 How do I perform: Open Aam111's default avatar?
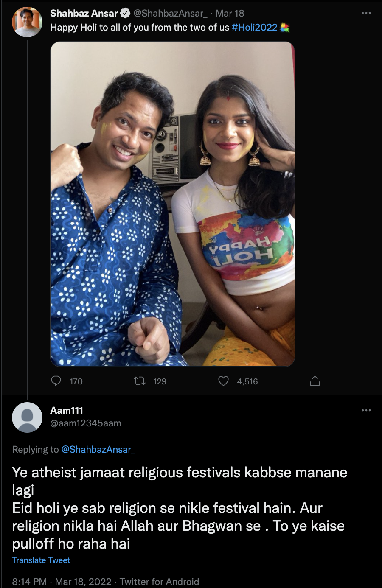[x=27, y=417]
